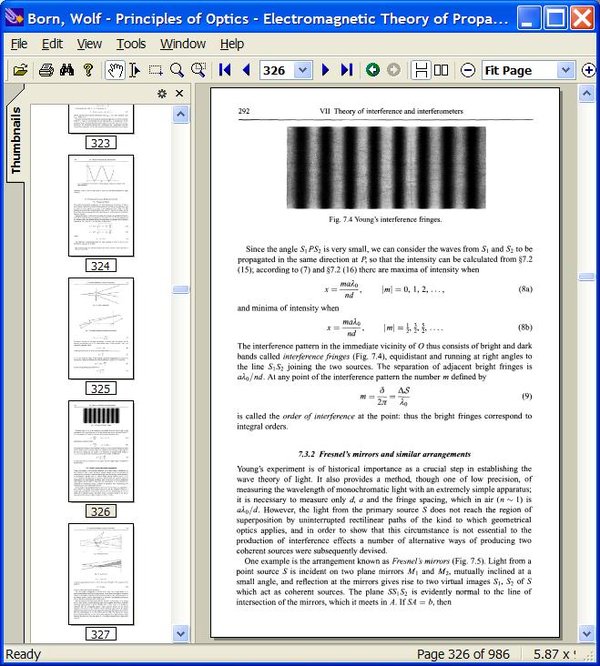Screen dimensions: 600x666
Task: Click the document scrollbar handle
Action: click(x=586, y=277)
